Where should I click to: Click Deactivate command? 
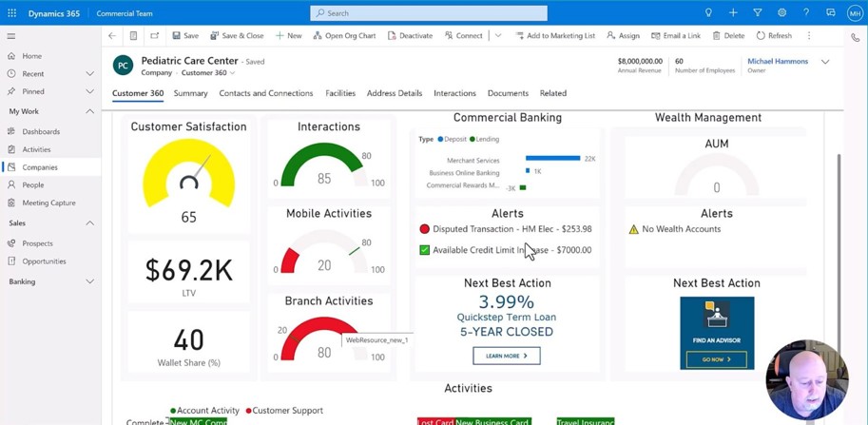(x=410, y=35)
